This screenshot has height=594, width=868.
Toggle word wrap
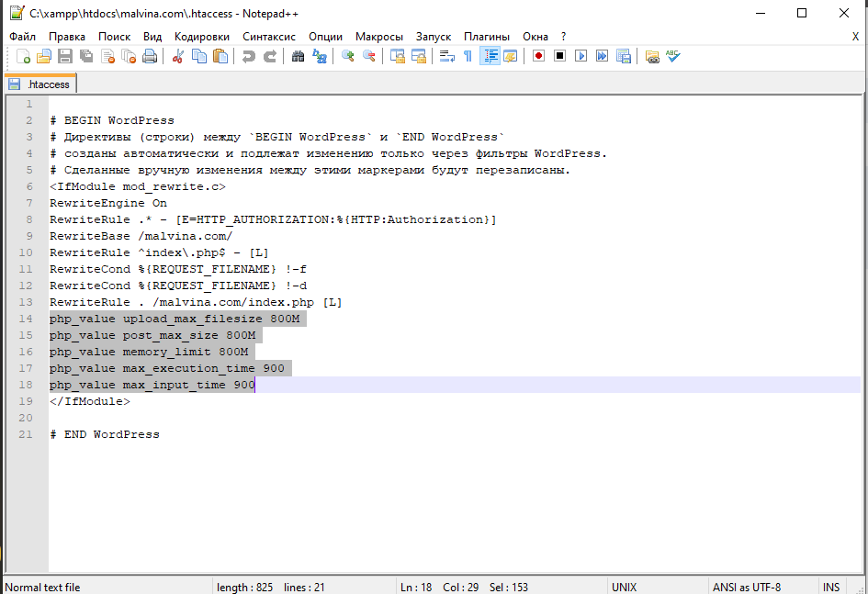446,56
